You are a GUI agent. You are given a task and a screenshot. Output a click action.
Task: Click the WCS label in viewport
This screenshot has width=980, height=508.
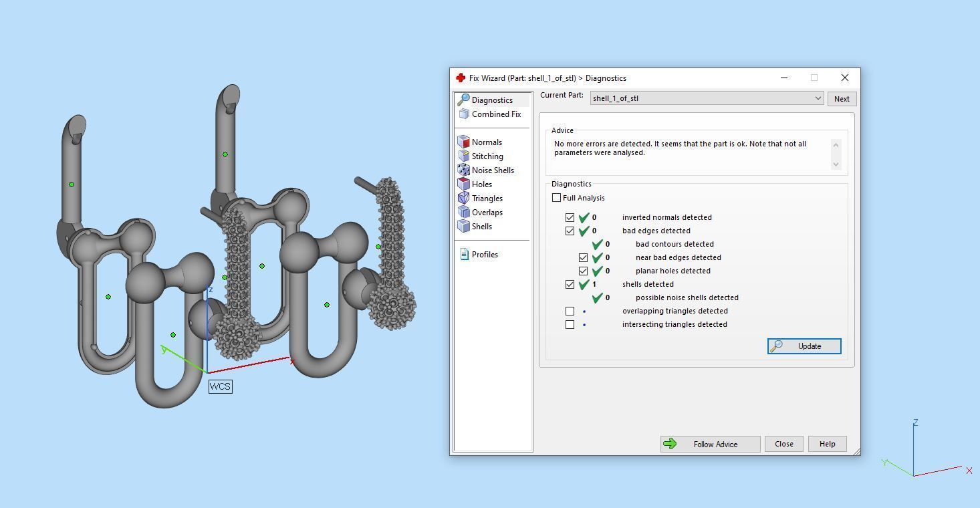pos(220,386)
